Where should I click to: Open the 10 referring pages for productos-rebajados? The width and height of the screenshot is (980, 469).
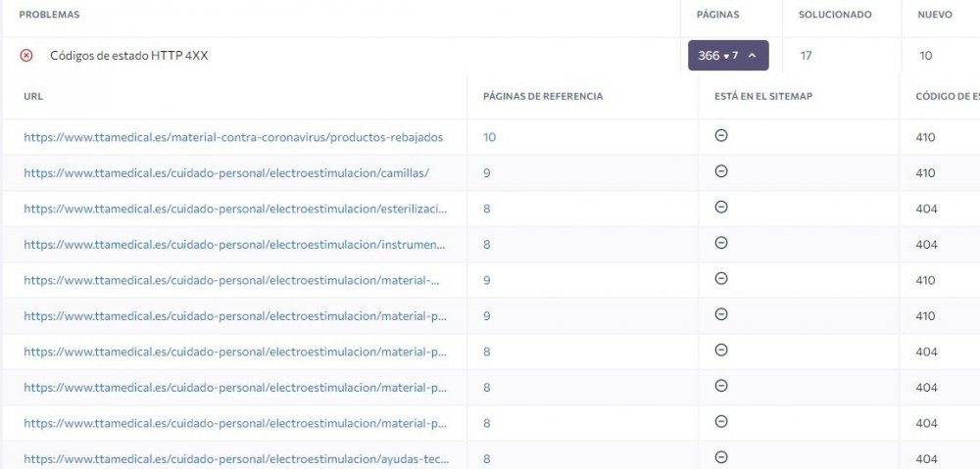point(489,137)
